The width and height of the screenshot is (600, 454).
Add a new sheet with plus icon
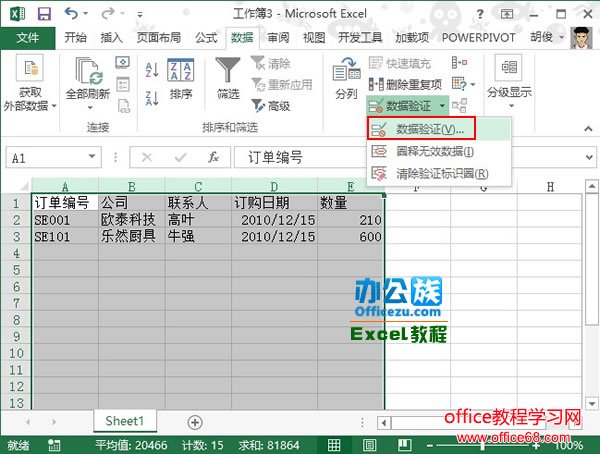click(x=195, y=422)
